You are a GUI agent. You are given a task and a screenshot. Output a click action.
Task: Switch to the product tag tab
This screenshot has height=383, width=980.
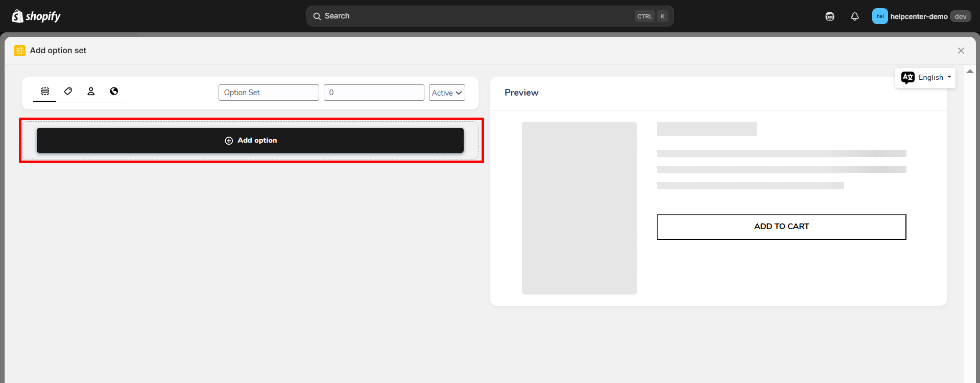tap(68, 91)
